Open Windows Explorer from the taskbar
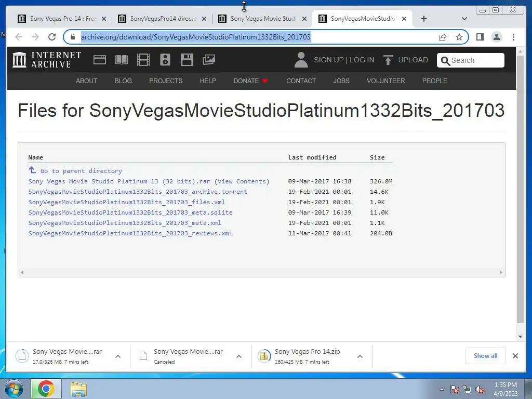Image resolution: width=532 pixels, height=399 pixels. [78, 389]
